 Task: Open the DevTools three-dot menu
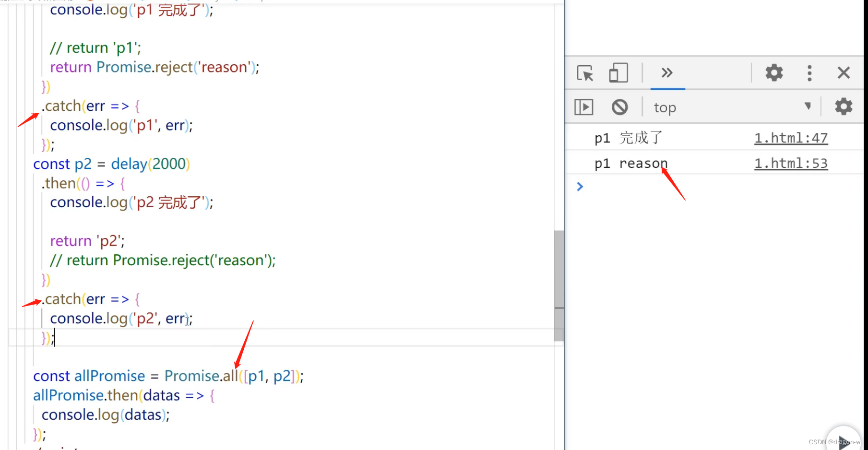click(809, 73)
